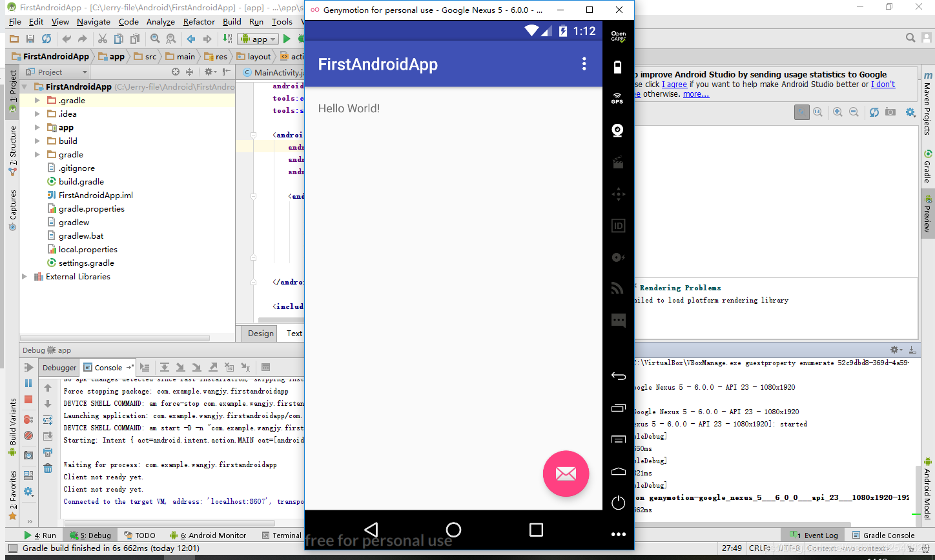Switch to the Debugger tab

[x=59, y=368]
